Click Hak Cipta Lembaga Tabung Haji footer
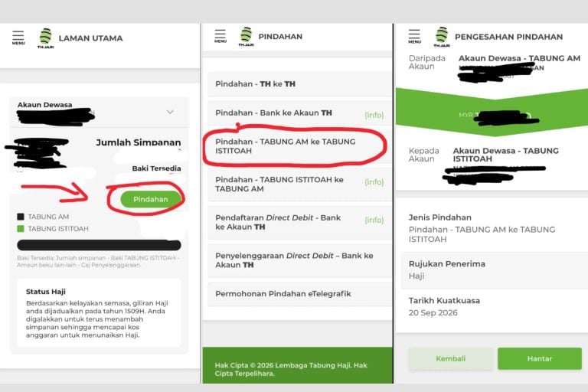The width and height of the screenshot is (588, 392). (x=291, y=370)
